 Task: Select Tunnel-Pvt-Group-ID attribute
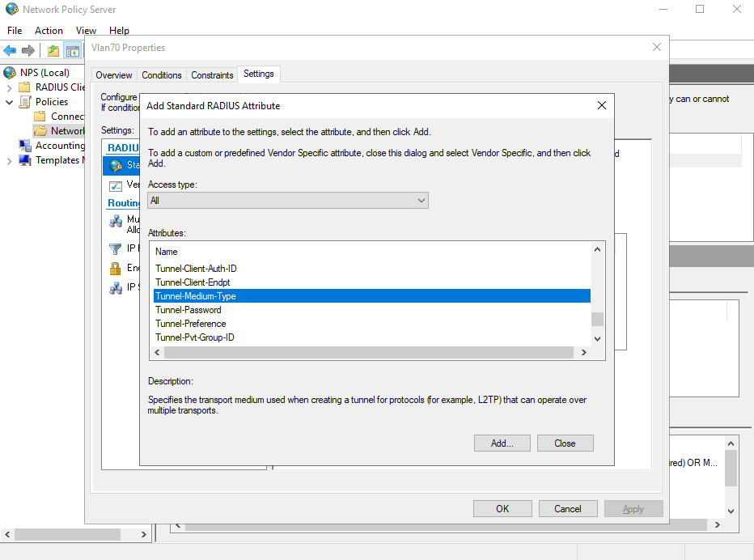coord(195,337)
